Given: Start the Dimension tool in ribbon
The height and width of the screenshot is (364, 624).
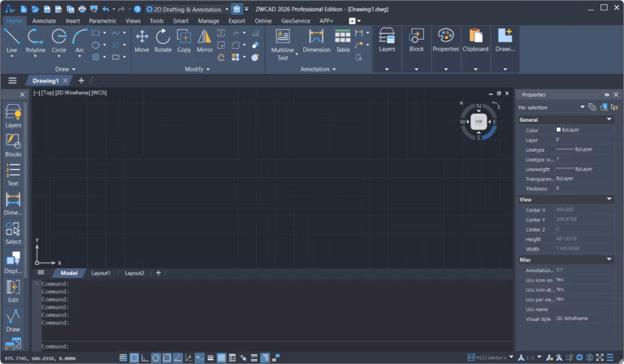Looking at the screenshot, I should (316, 41).
